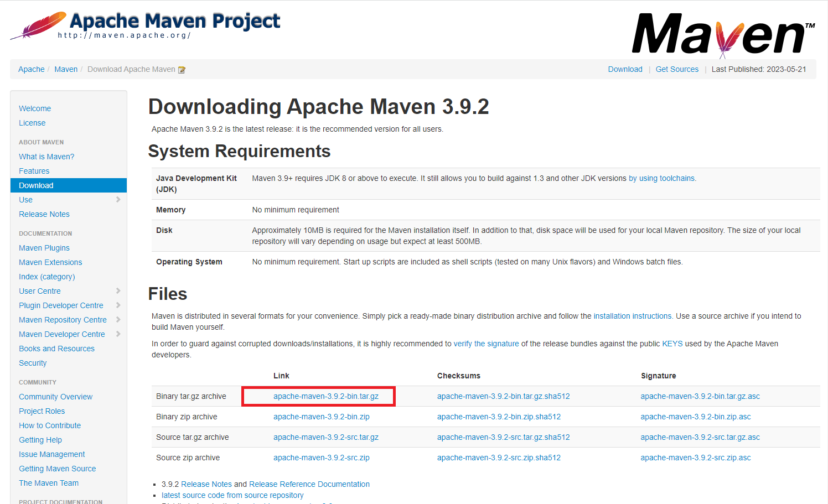The width and height of the screenshot is (828, 504).
Task: Open apache-maven-3.9.2-src.zip.sha512 checksum
Action: coord(499,458)
